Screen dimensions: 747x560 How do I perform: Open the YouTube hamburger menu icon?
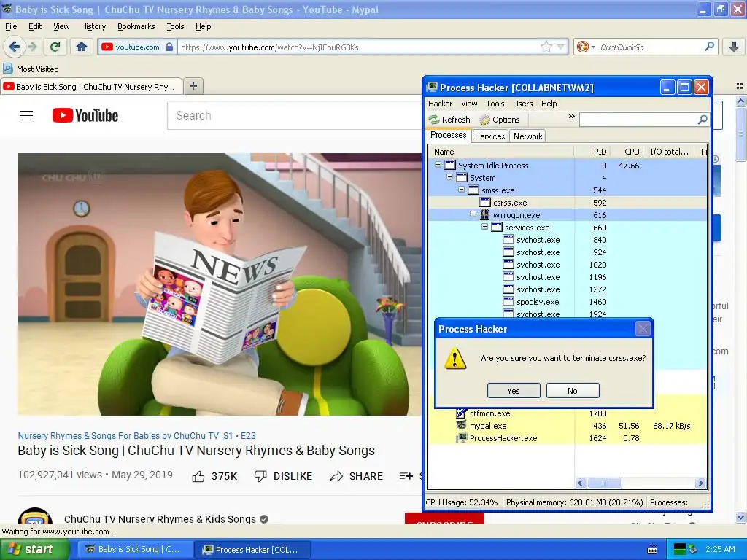[x=26, y=115]
